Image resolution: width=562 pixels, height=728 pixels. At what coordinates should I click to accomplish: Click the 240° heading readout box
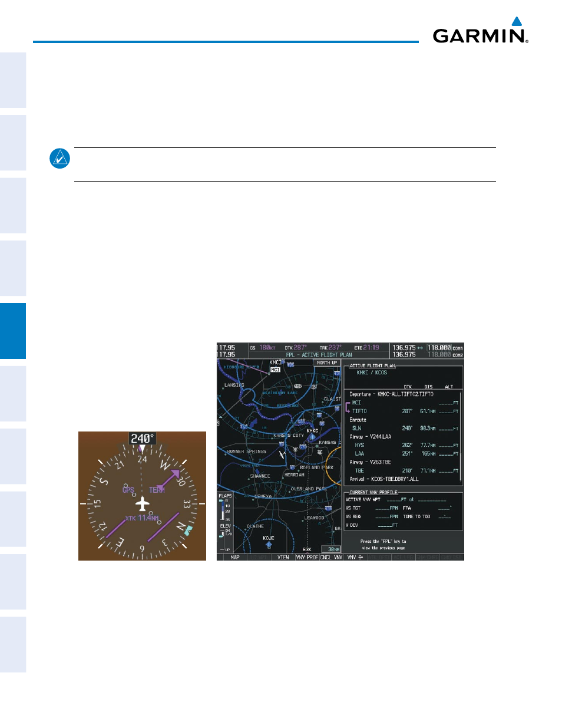pyautogui.click(x=142, y=438)
